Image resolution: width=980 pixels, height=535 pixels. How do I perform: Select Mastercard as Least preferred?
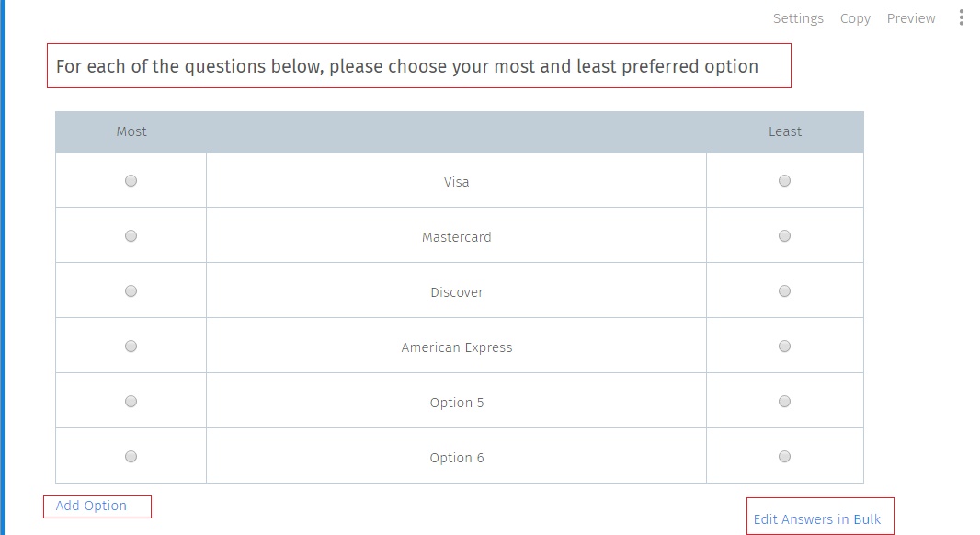tap(784, 235)
